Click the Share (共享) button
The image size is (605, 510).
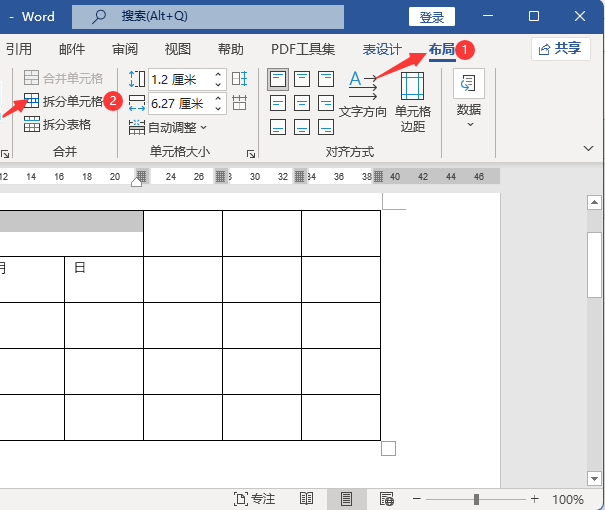[561, 49]
